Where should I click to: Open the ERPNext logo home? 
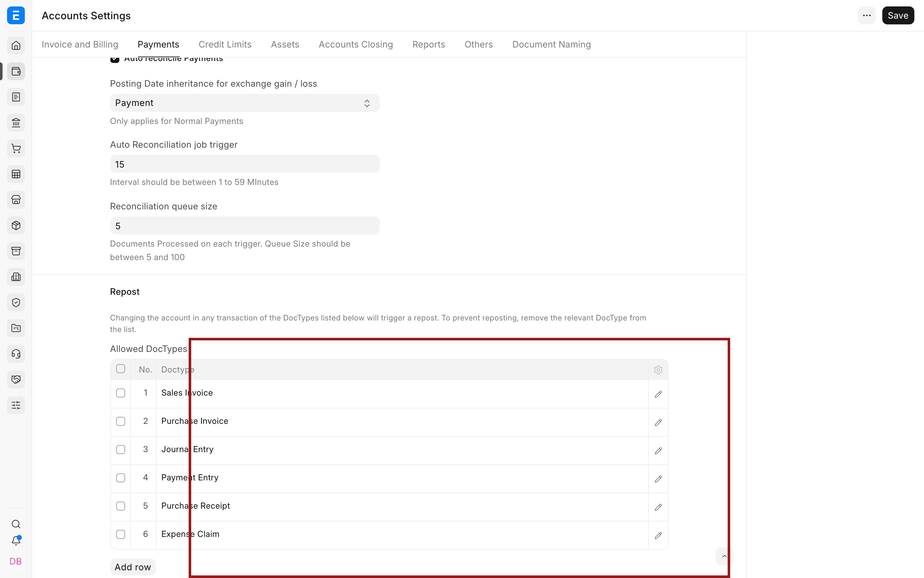tap(16, 15)
